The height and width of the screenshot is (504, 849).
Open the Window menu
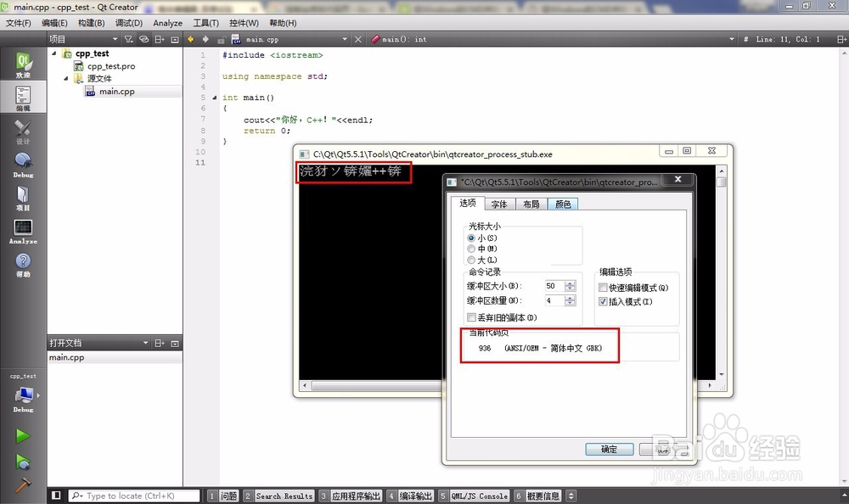[x=244, y=23]
